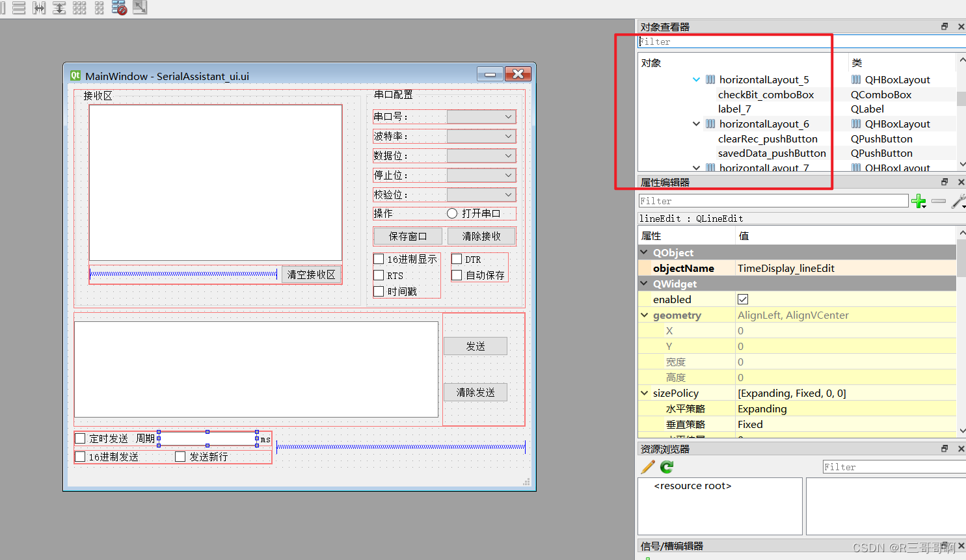Image resolution: width=966 pixels, height=560 pixels.
Task: Click the resource browser Filter field
Action: [894, 467]
